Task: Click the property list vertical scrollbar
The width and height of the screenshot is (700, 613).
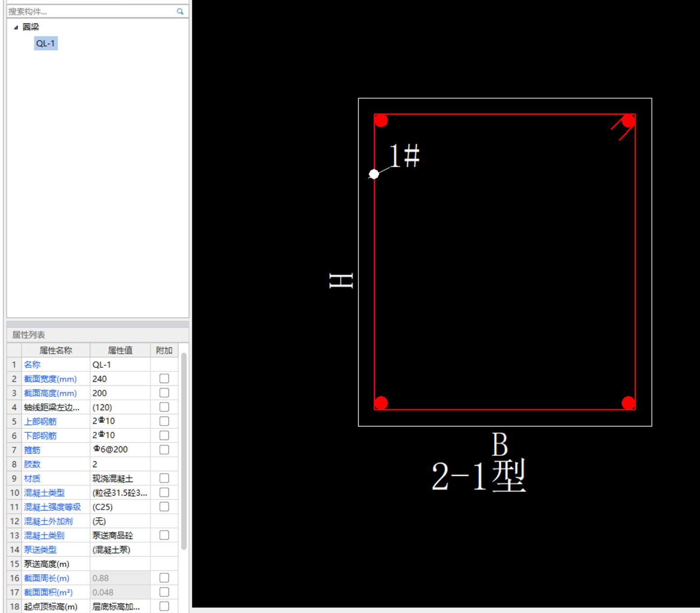Action: (x=184, y=451)
